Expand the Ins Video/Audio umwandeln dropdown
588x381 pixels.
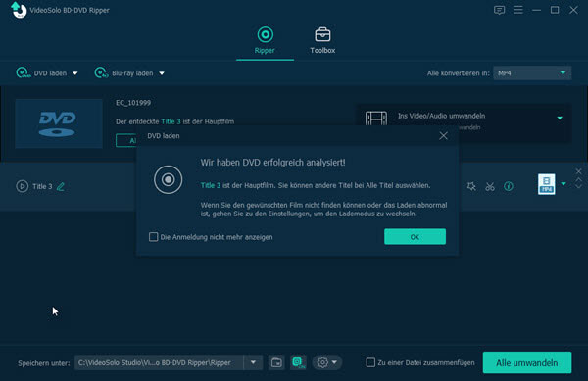(560, 118)
